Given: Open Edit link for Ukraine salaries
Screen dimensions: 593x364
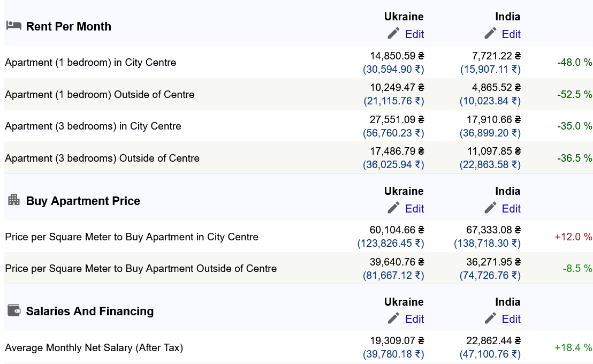Looking at the screenshot, I should click(414, 319).
